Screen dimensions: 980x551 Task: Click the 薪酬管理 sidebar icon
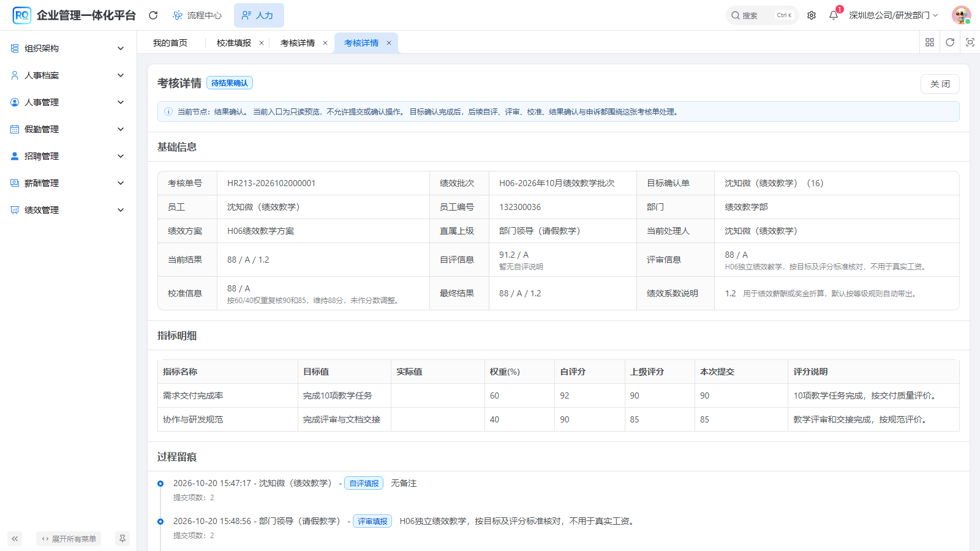[15, 183]
